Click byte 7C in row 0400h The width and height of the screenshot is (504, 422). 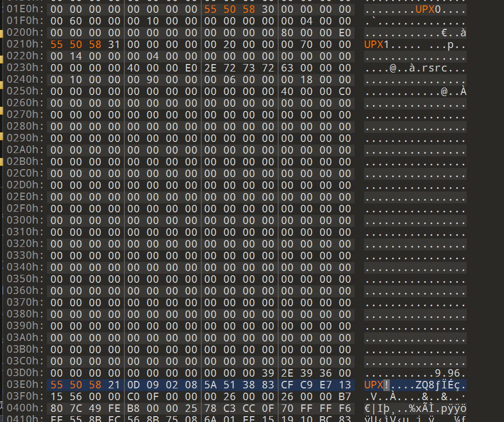pos(76,408)
